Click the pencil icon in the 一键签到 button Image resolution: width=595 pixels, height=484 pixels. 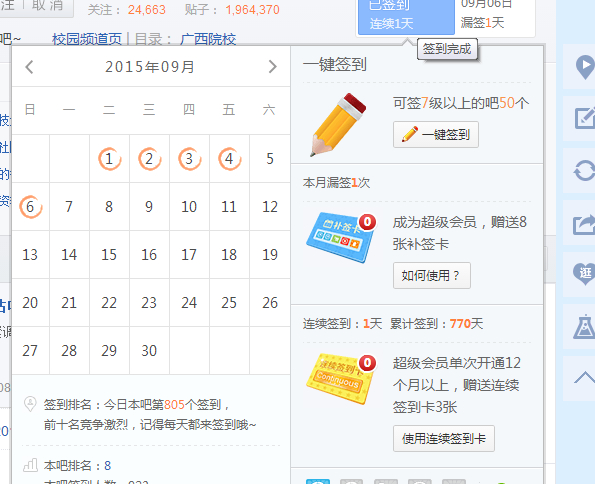tap(410, 134)
